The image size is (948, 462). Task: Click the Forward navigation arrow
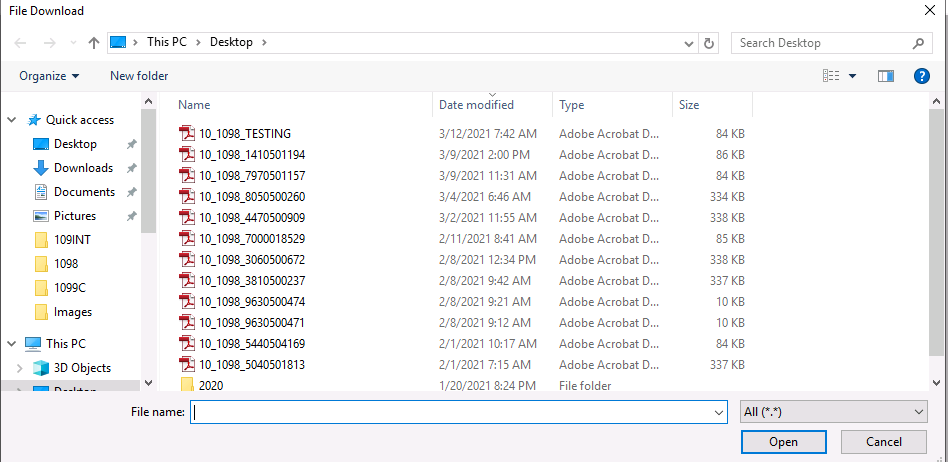[x=50, y=43]
